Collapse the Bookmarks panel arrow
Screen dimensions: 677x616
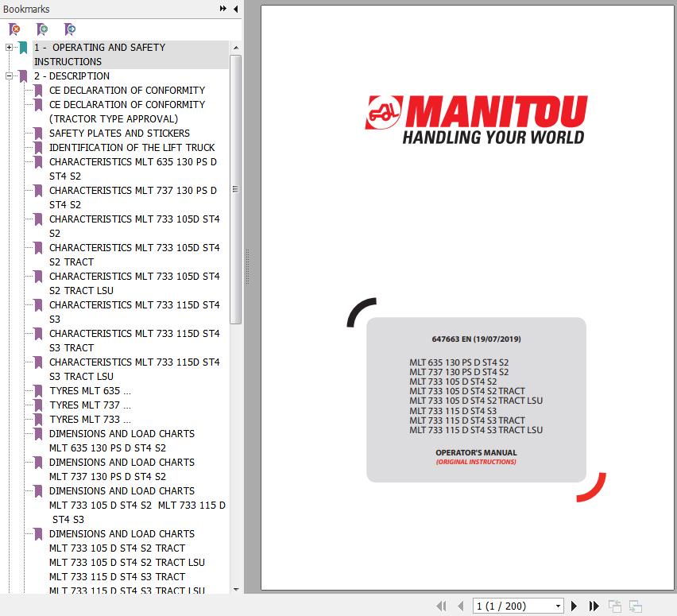(x=236, y=9)
